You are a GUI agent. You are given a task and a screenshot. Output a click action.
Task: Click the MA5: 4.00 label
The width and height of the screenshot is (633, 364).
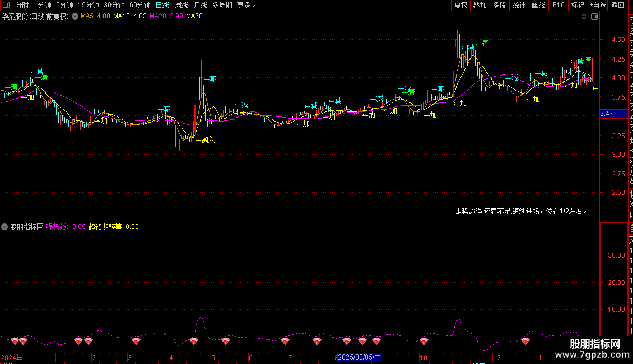coord(95,16)
